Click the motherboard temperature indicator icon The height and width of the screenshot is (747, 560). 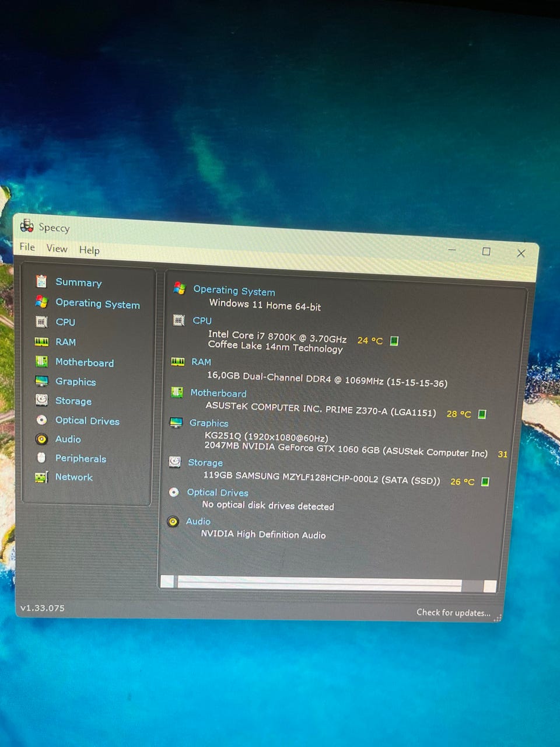pyautogui.click(x=482, y=414)
